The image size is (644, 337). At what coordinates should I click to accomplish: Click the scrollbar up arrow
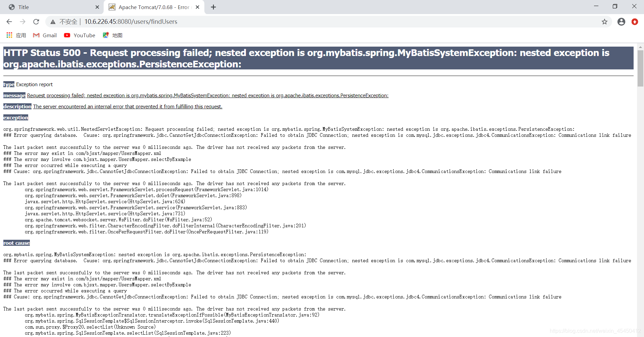(x=640, y=47)
